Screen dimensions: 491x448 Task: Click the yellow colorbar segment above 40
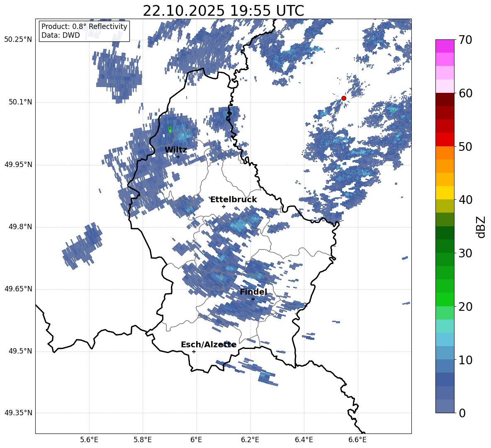point(445,193)
